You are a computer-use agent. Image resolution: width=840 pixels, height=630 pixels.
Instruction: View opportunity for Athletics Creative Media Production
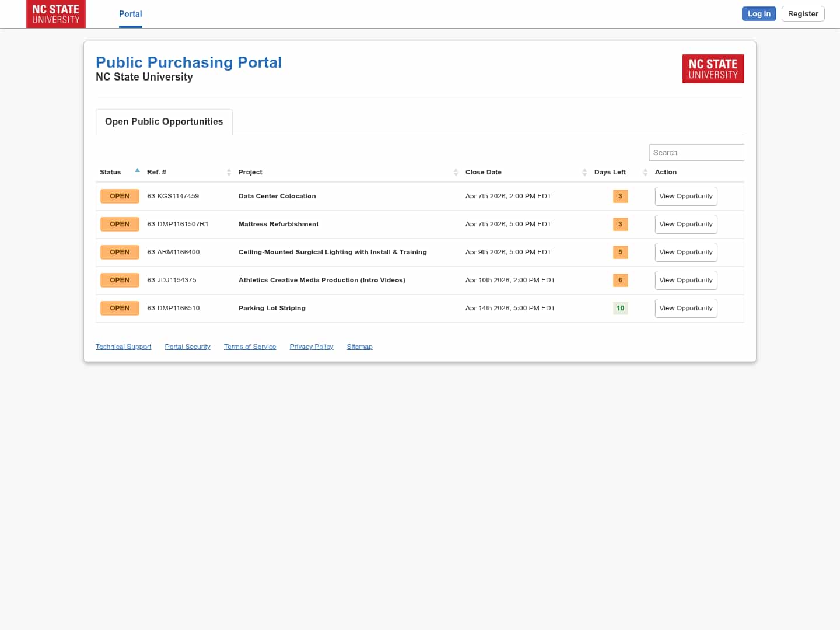coord(685,280)
